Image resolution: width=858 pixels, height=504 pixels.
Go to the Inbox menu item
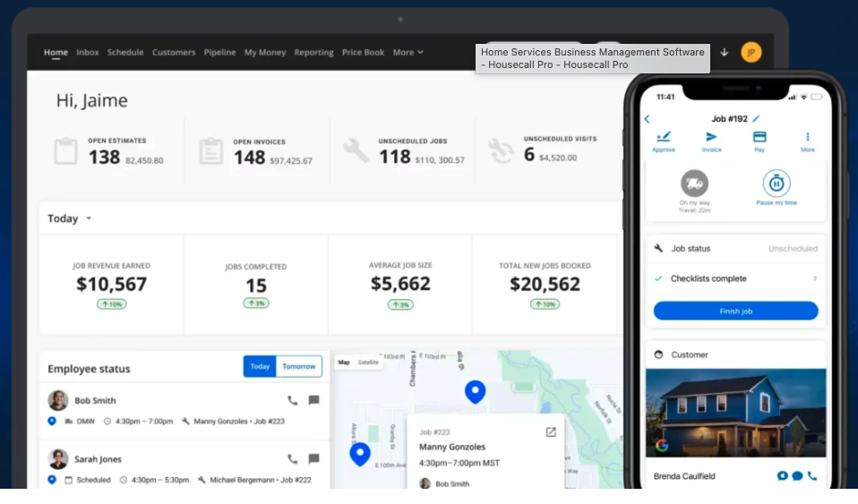(88, 53)
